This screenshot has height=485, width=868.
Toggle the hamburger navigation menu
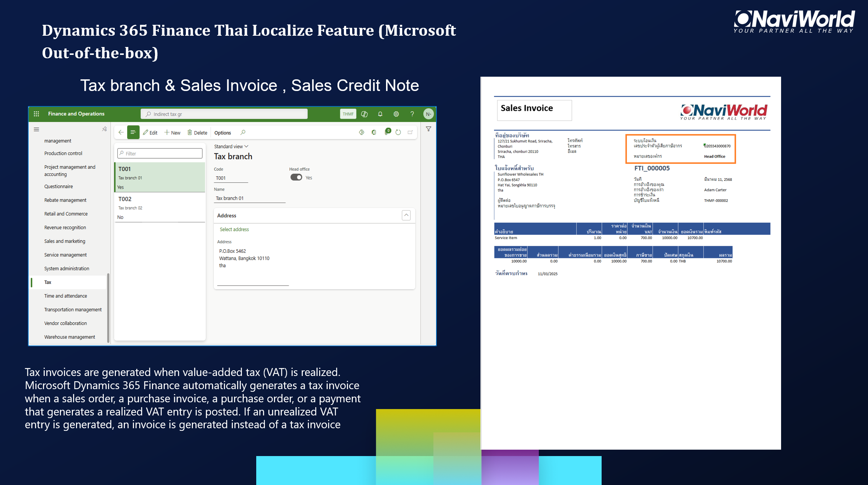pos(36,129)
